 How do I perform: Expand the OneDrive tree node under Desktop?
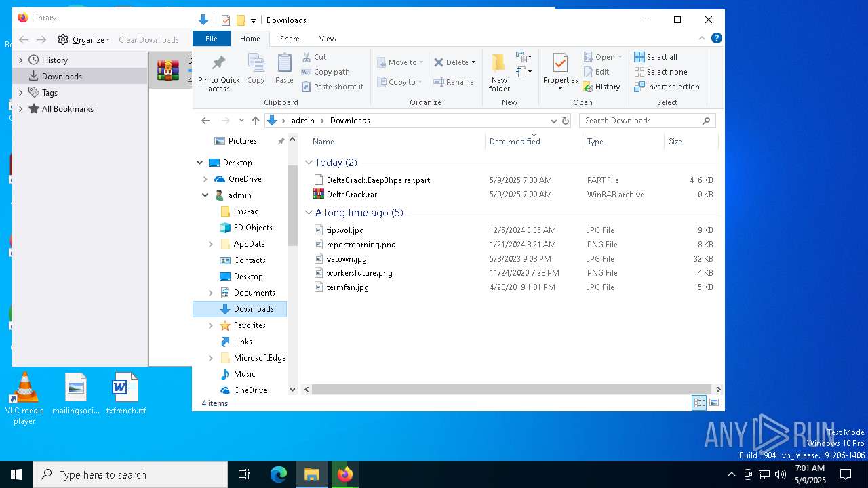tap(205, 179)
